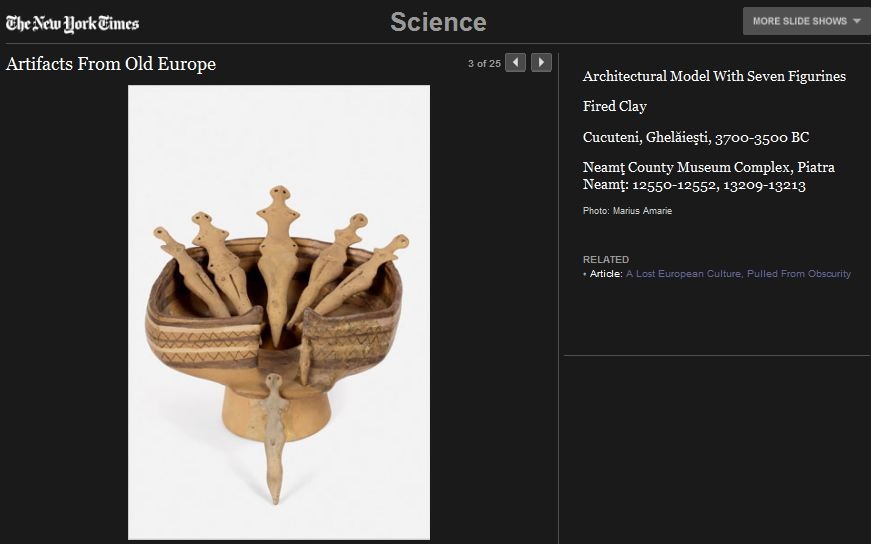Click the 'Cucuteni, Ghelăiești, 3700-3500 BC' line
Viewport: 871px width, 544px height.
tap(696, 137)
